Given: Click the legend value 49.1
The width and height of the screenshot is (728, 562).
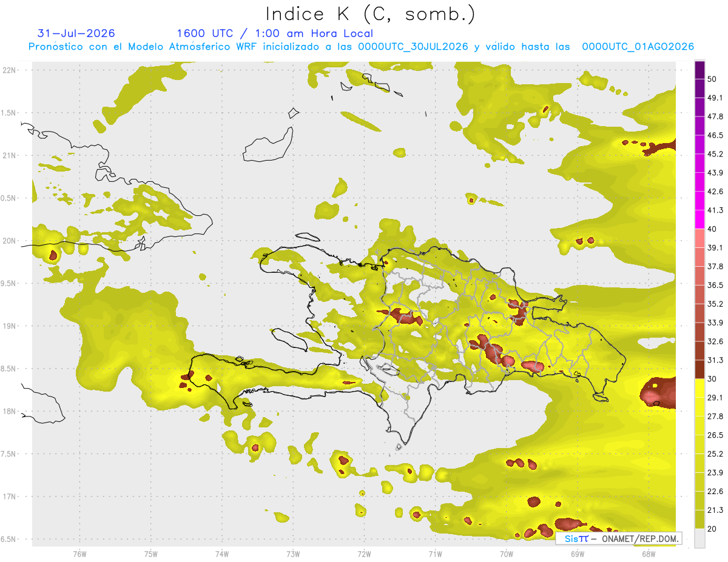Looking at the screenshot, I should (x=715, y=98).
